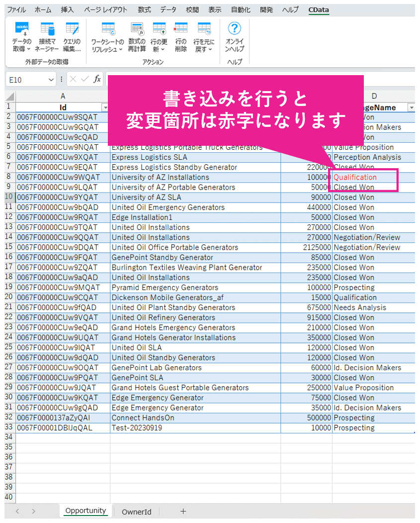
Task: Click cell Express Logistics SLA
Action: (x=195, y=157)
